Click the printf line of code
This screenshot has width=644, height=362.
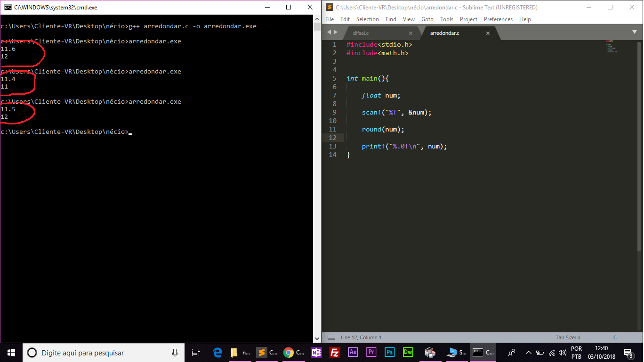point(404,146)
